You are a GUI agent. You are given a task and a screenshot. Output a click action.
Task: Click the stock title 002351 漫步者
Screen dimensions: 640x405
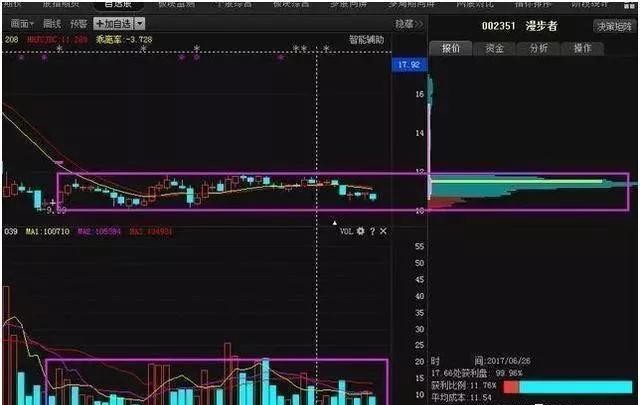tap(520, 26)
